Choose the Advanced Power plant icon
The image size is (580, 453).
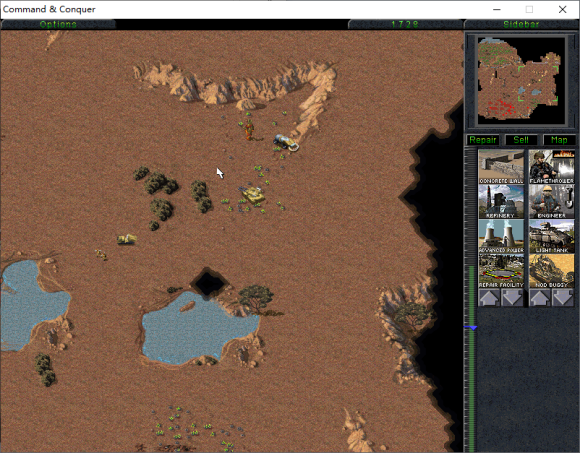point(501,236)
